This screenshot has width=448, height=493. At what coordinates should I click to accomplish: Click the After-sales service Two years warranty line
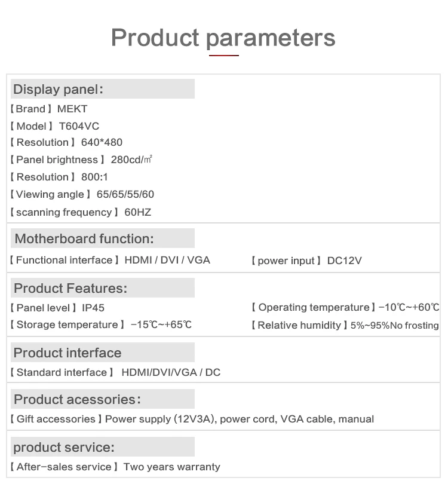pos(115,467)
